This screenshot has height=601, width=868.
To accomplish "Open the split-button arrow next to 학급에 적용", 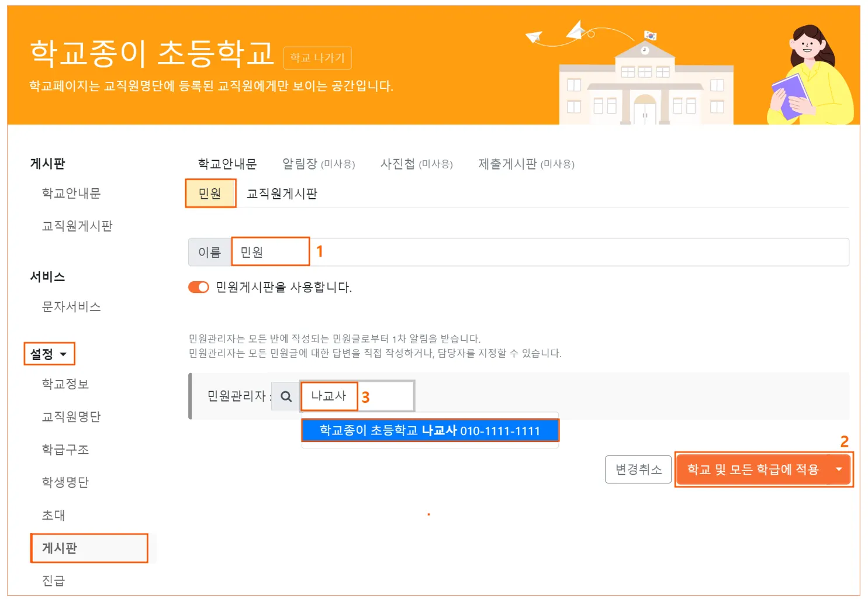I will (839, 469).
